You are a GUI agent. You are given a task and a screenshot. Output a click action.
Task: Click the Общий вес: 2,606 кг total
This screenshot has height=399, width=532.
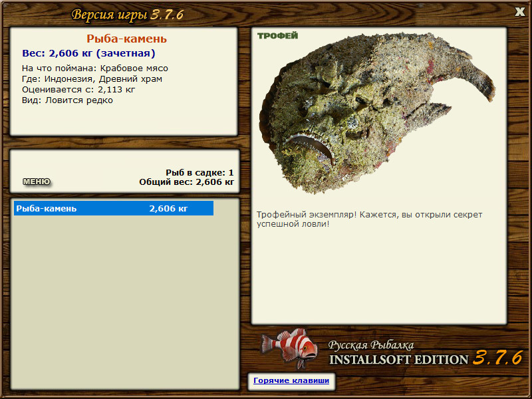[x=187, y=182]
